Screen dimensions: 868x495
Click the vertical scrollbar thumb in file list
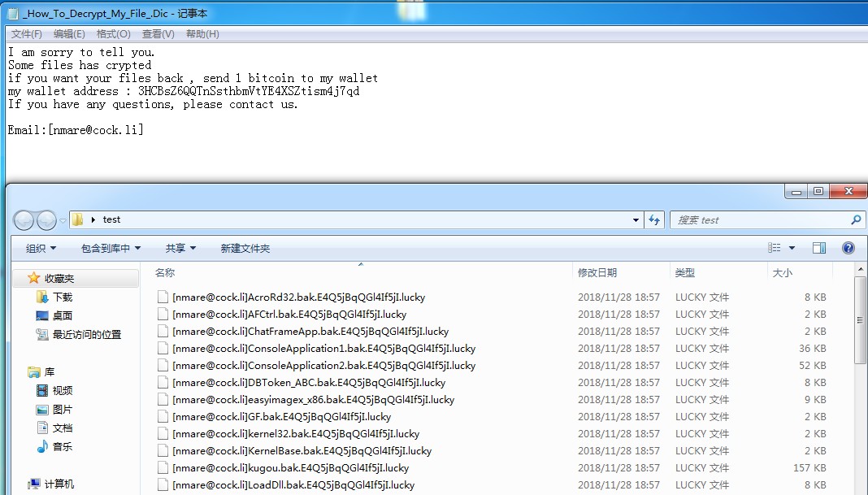tap(860, 320)
